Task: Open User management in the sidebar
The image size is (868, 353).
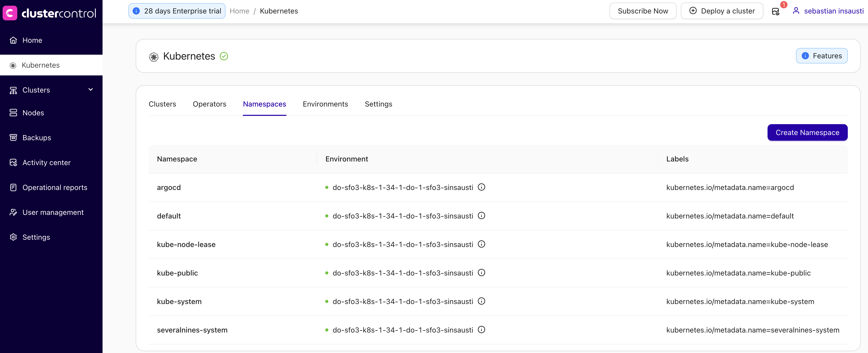Action: 51,213
